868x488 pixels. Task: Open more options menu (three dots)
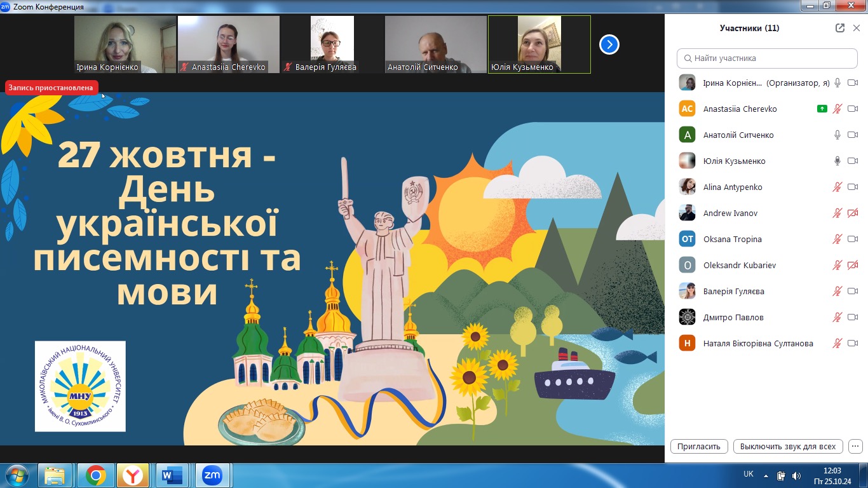(855, 446)
